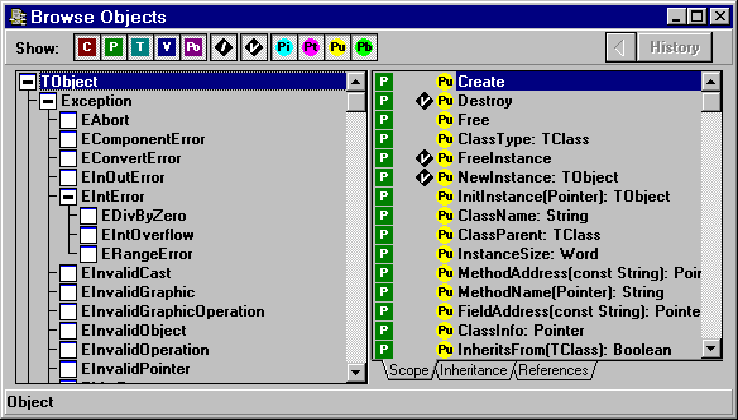Image resolution: width=738 pixels, height=420 pixels.
Task: Collapse the EIntError tree node
Action: [68, 197]
